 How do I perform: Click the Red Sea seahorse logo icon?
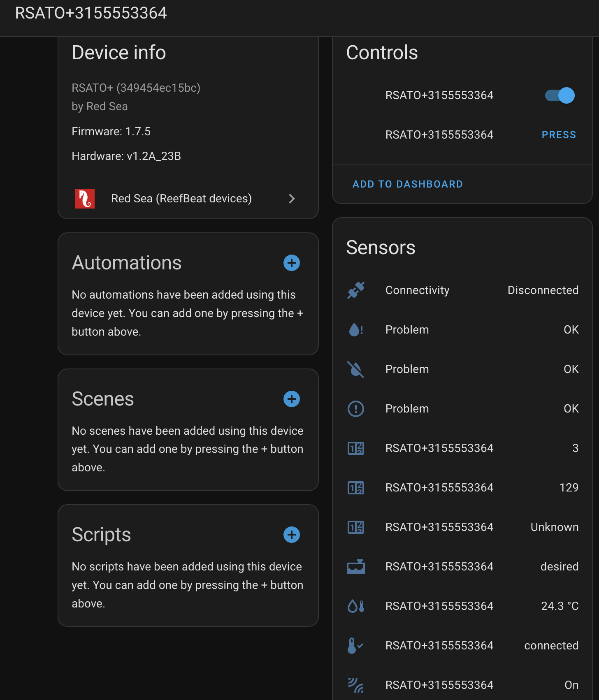(x=85, y=199)
